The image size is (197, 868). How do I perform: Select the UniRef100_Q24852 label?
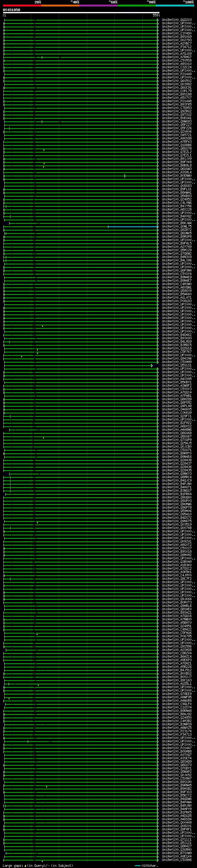click(177, 199)
